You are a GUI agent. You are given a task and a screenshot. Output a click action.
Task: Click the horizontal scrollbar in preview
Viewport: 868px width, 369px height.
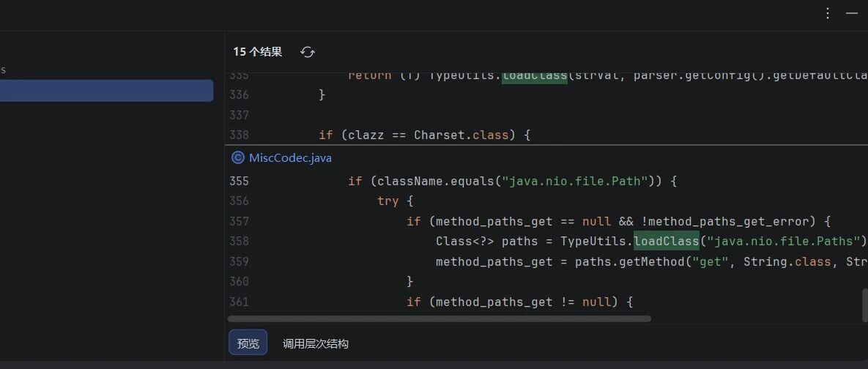click(439, 318)
